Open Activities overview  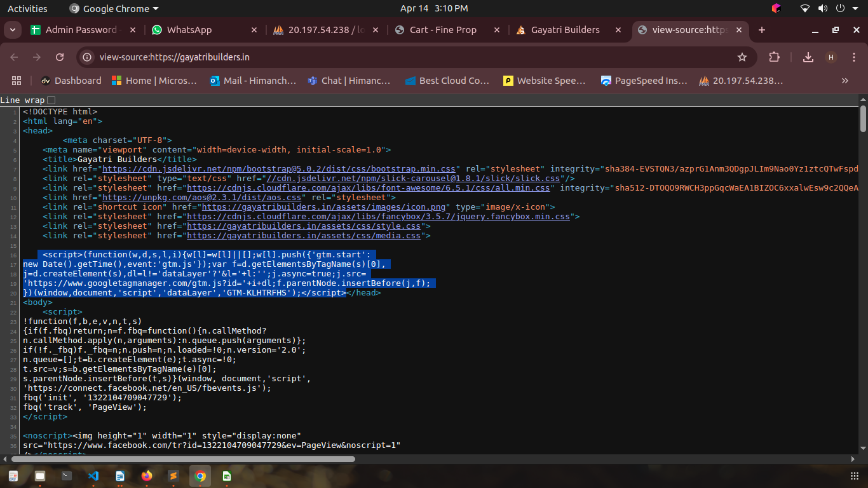pos(27,9)
